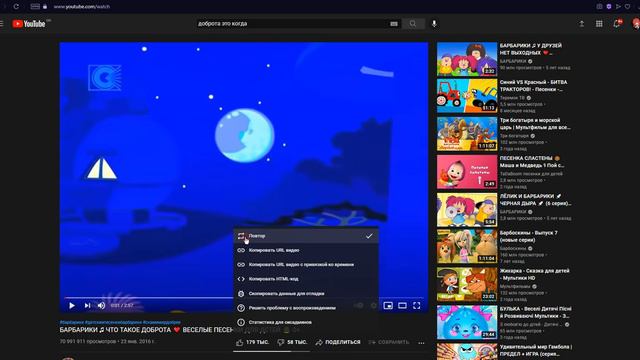Dislike the video (58 тыс.)
Image resolution: width=640 pixels, height=360 pixels.
point(292,342)
